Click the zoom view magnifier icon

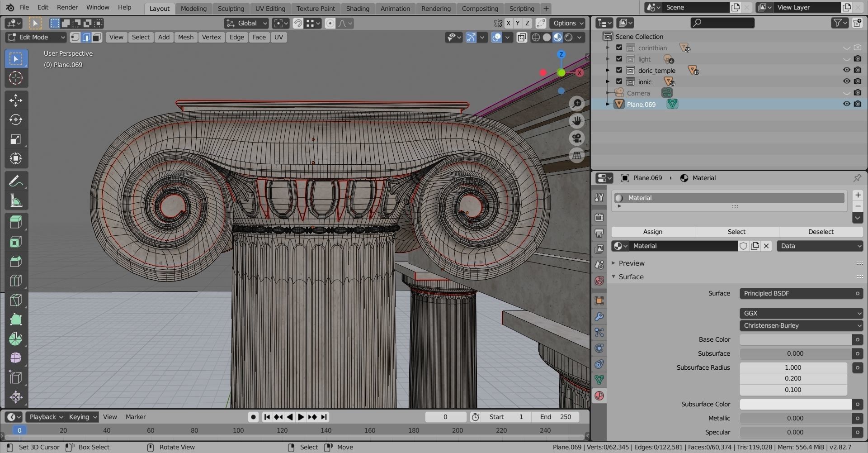point(577,104)
